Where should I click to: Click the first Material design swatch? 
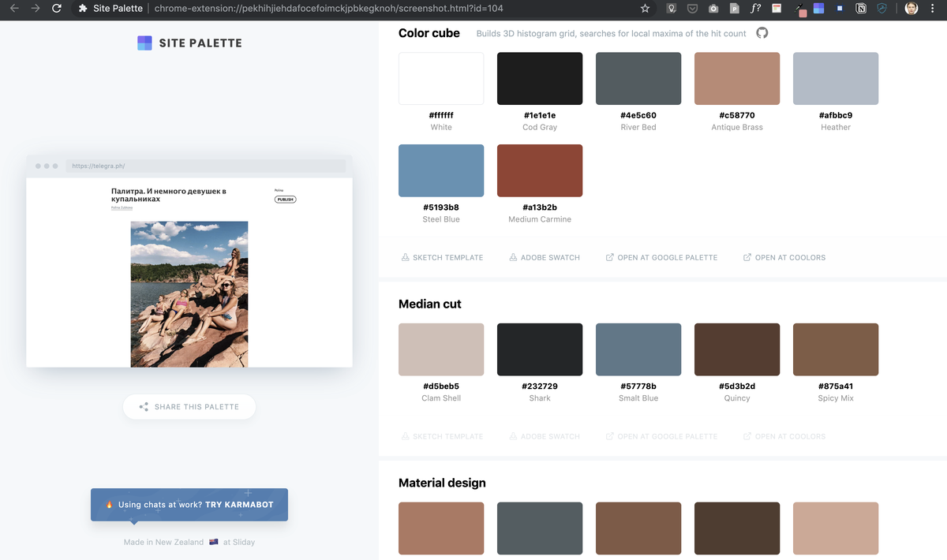[441, 528]
